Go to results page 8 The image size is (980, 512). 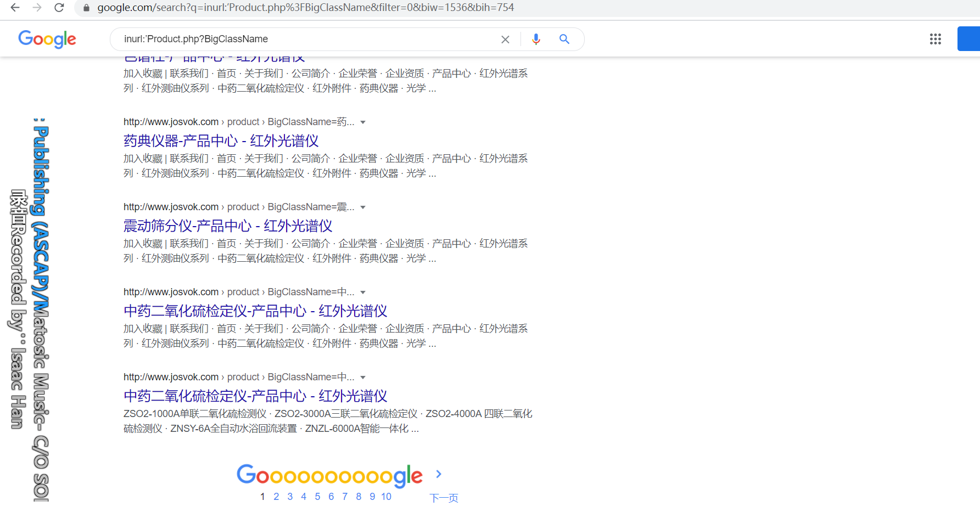click(359, 497)
